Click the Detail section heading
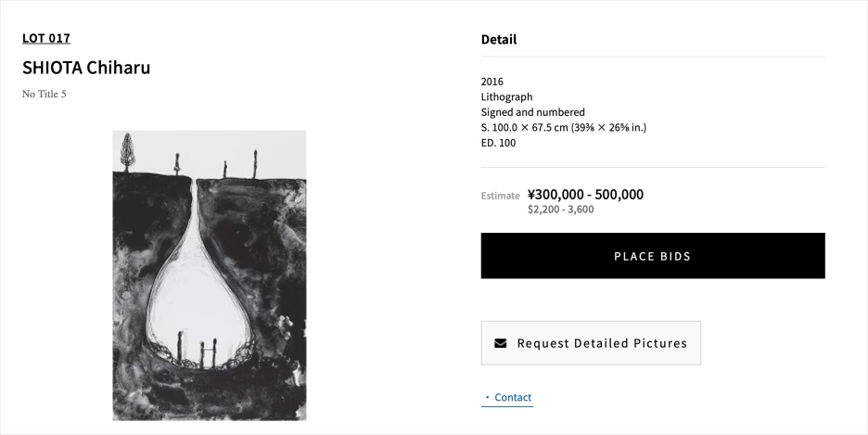The height and width of the screenshot is (435, 868). [499, 39]
